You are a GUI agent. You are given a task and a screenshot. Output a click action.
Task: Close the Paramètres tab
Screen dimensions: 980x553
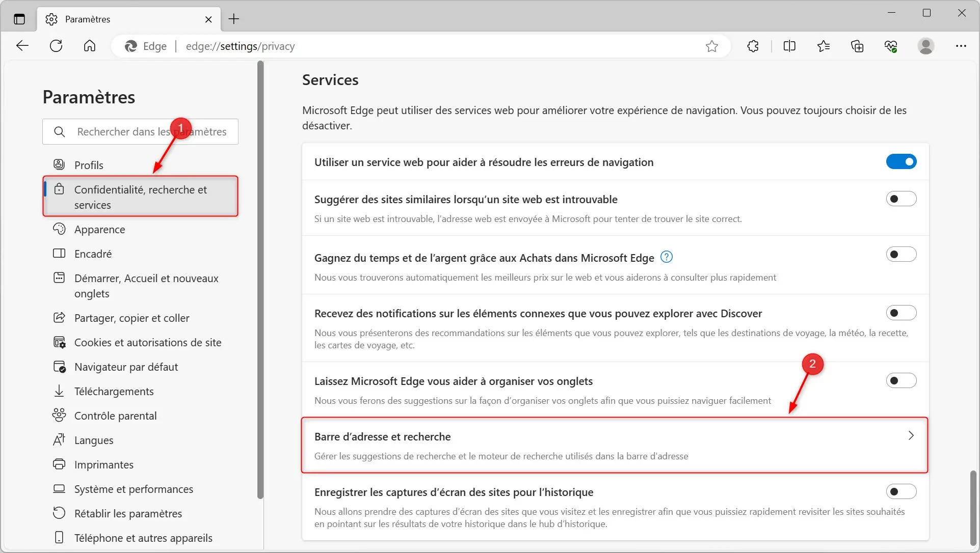click(x=208, y=19)
